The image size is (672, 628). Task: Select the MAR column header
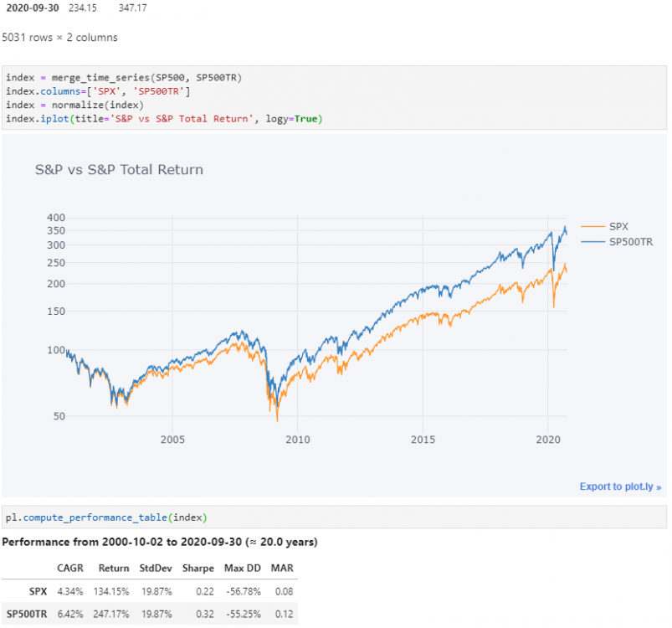(x=282, y=568)
